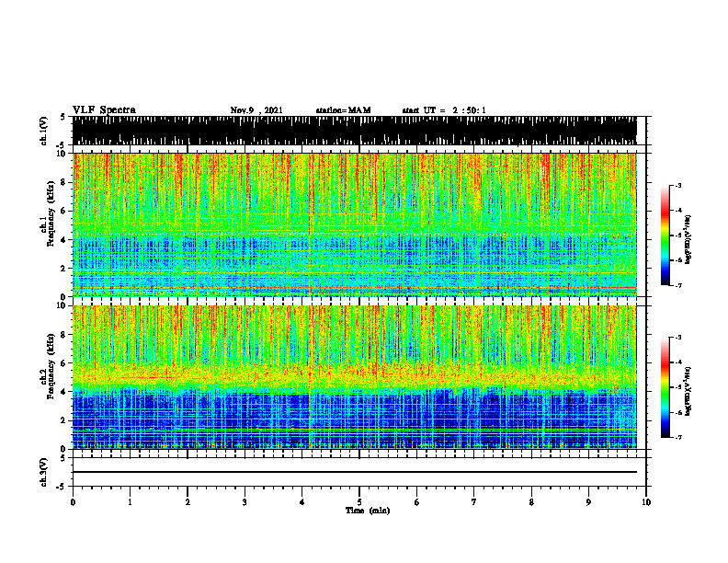Click the -5 tick label on ch.3(V) axis
Viewport: 728px width, 563px height.
pos(61,487)
